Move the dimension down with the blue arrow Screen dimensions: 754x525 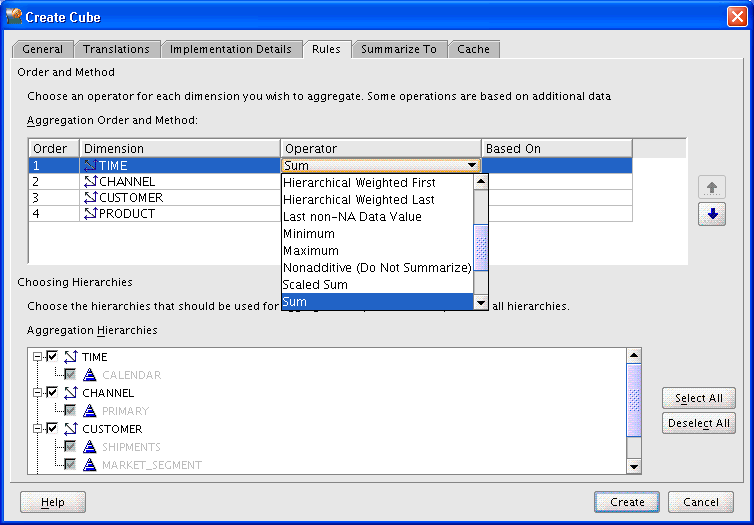[x=712, y=214]
